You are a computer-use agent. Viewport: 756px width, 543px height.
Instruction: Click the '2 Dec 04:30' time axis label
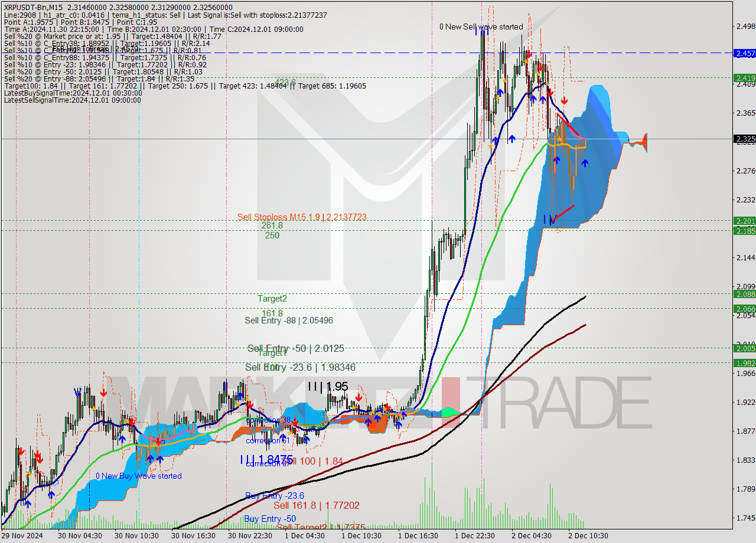[x=532, y=536]
